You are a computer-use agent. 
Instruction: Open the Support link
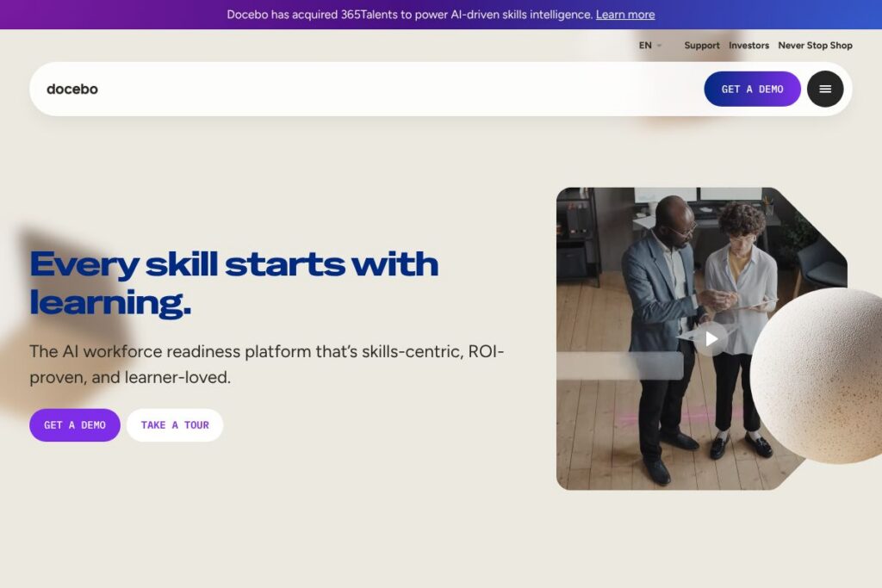(x=701, y=46)
